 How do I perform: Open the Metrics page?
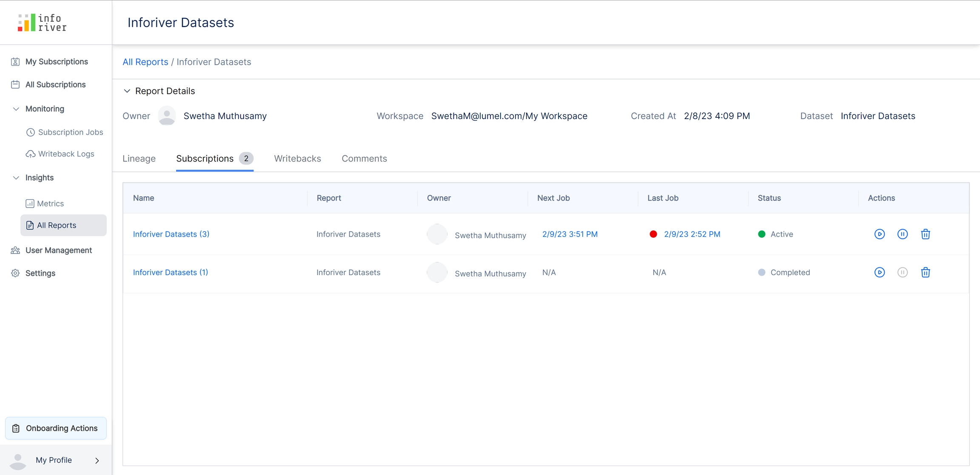(50, 203)
